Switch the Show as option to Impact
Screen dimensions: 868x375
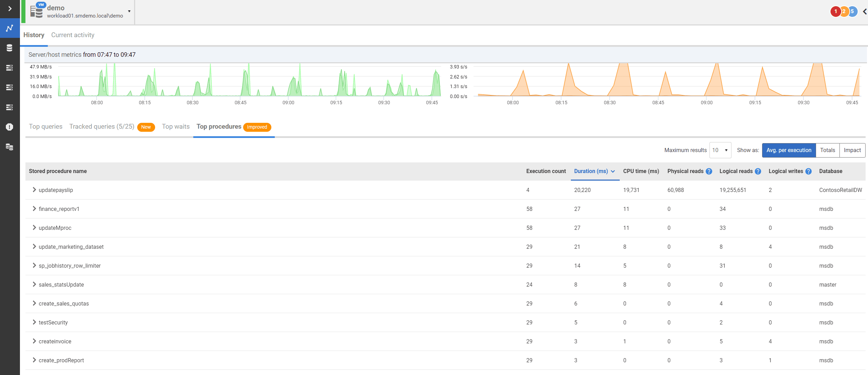pos(852,150)
